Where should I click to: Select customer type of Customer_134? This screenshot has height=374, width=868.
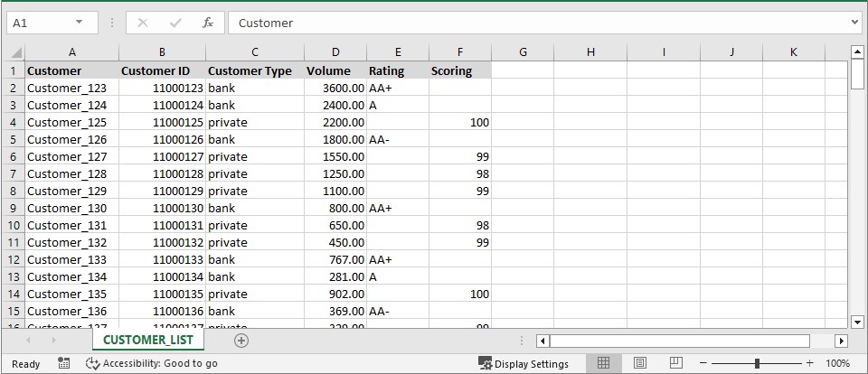click(255, 276)
